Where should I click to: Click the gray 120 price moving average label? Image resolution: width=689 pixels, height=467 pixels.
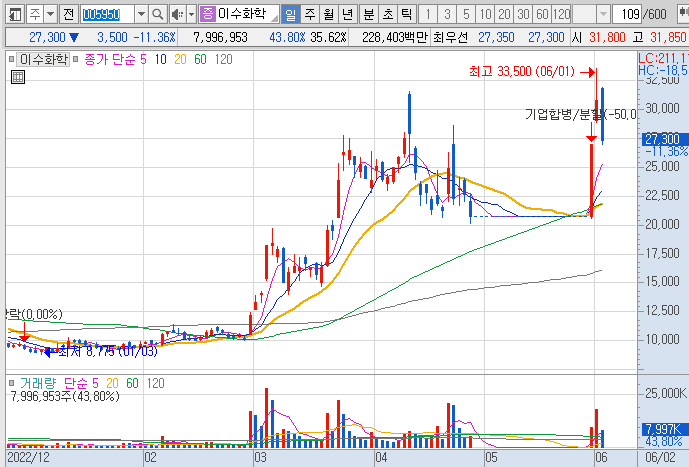click(x=224, y=59)
